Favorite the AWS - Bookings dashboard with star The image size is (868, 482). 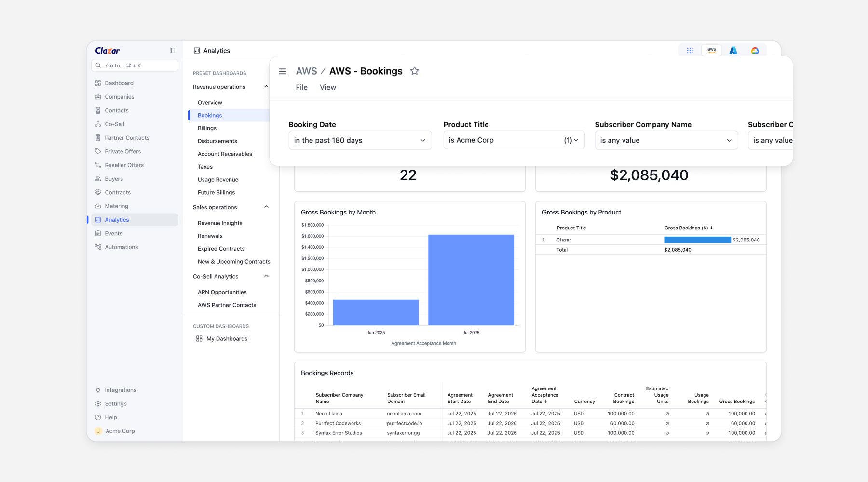(x=415, y=71)
